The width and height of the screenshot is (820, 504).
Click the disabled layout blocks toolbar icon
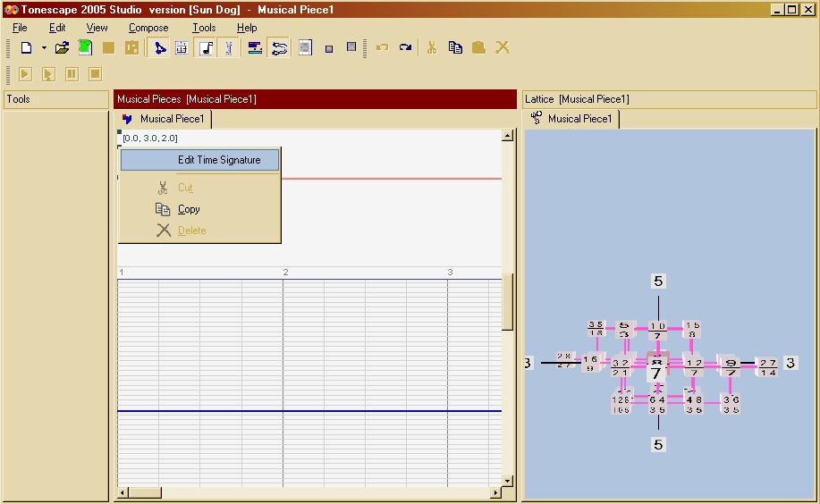point(131,48)
